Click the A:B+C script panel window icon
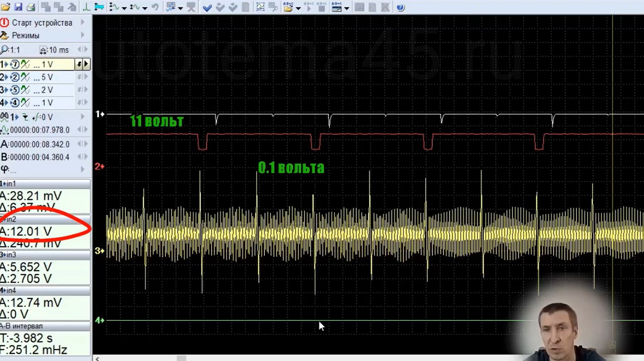Viewport: 644px width, 361px height. click(x=337, y=7)
